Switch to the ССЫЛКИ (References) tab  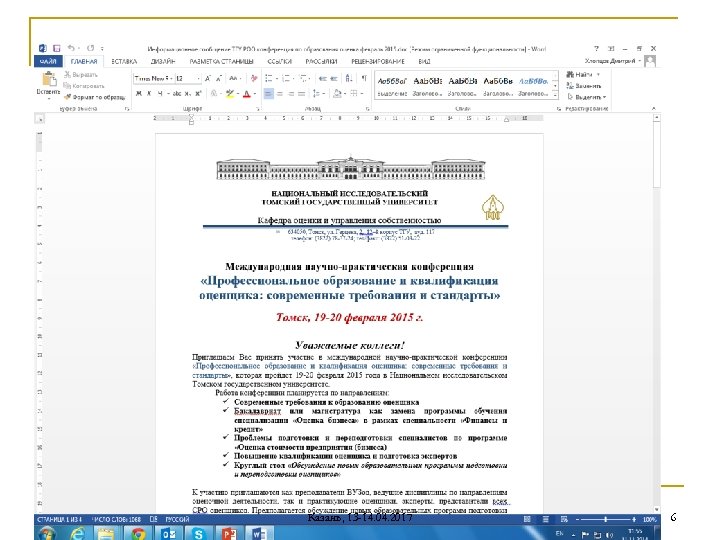pyautogui.click(x=280, y=61)
